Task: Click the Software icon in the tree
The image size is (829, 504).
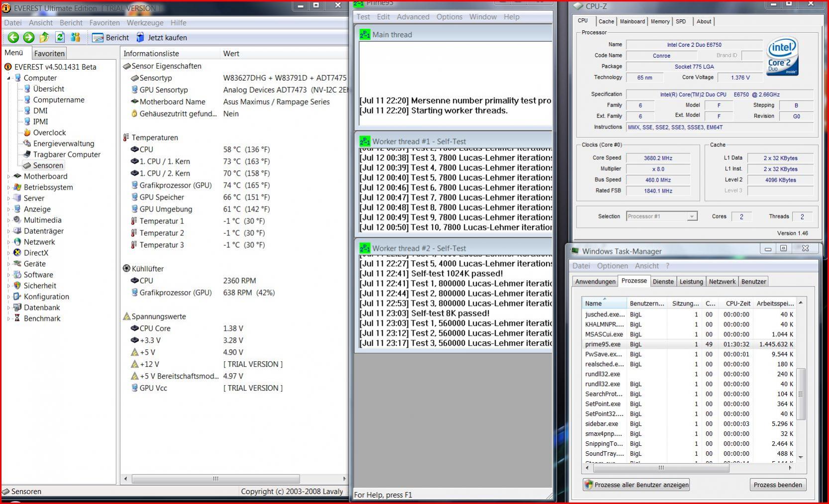Action: [17, 275]
